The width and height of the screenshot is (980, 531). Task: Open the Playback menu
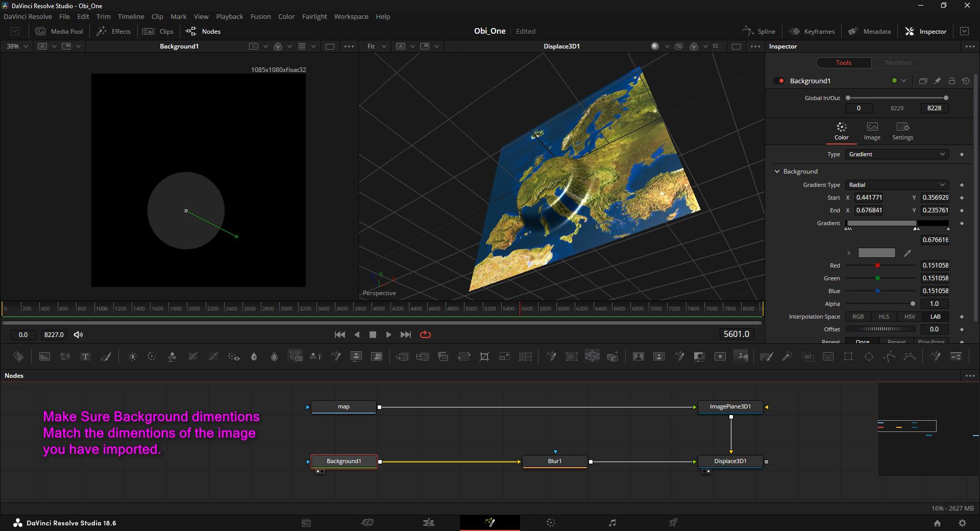coord(230,16)
